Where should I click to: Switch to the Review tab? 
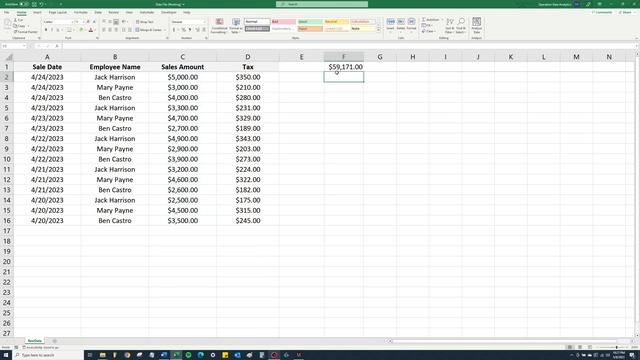pyautogui.click(x=113, y=13)
